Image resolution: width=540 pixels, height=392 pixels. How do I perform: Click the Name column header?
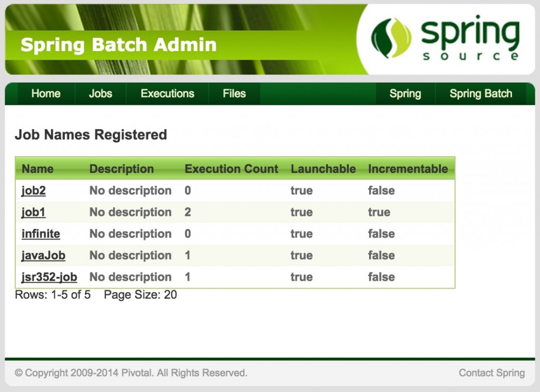[37, 169]
